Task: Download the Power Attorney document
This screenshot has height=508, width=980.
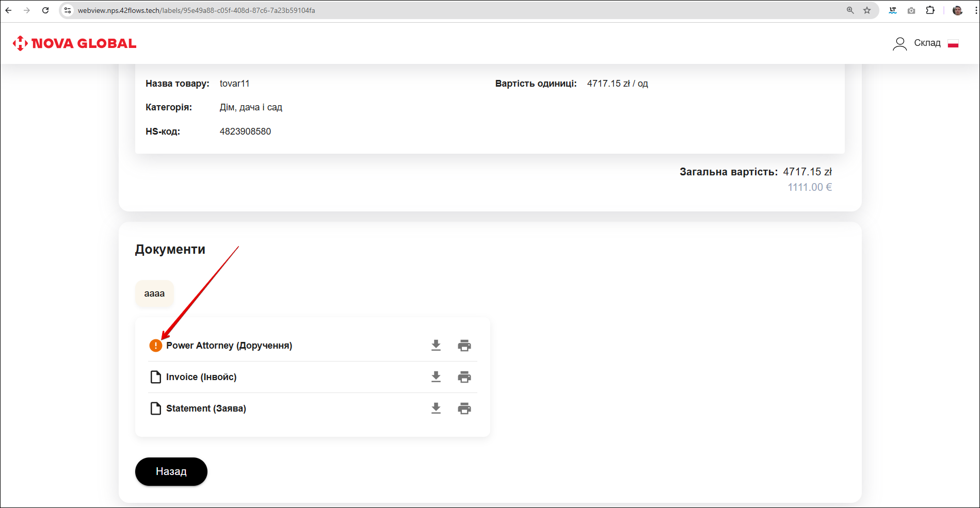Action: [436, 346]
